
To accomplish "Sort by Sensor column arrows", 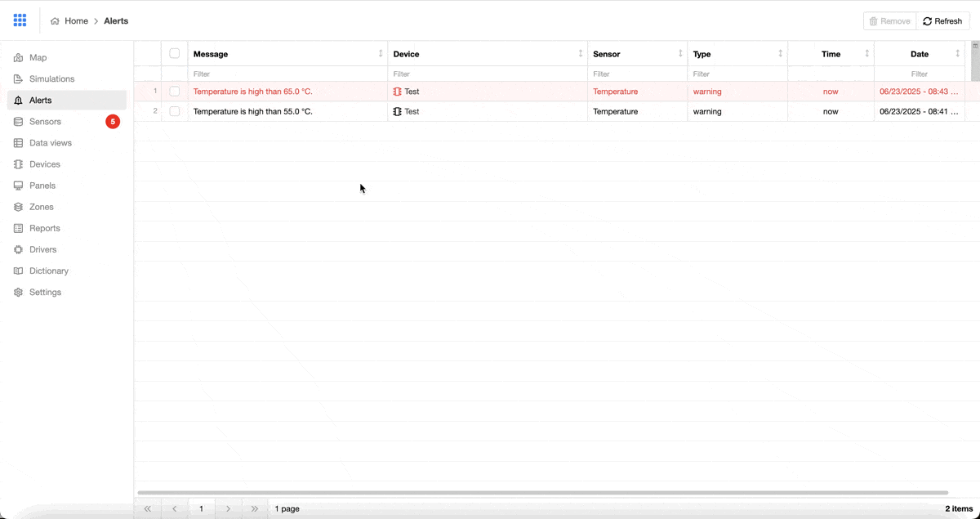I will click(680, 54).
